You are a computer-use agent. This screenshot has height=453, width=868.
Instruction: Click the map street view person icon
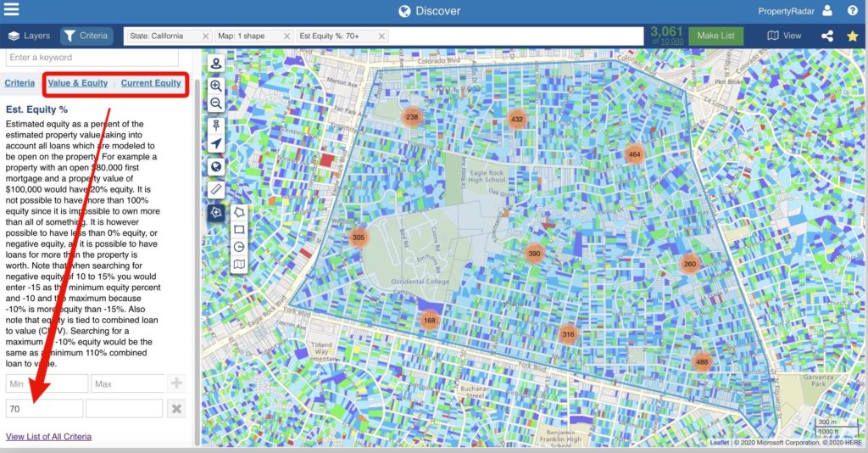coord(216,64)
